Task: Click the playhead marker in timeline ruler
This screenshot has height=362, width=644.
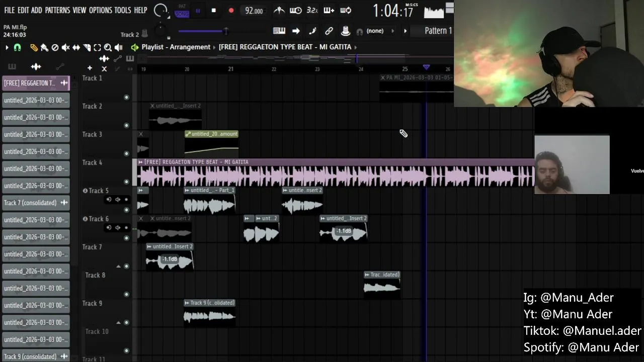Action: [x=426, y=67]
